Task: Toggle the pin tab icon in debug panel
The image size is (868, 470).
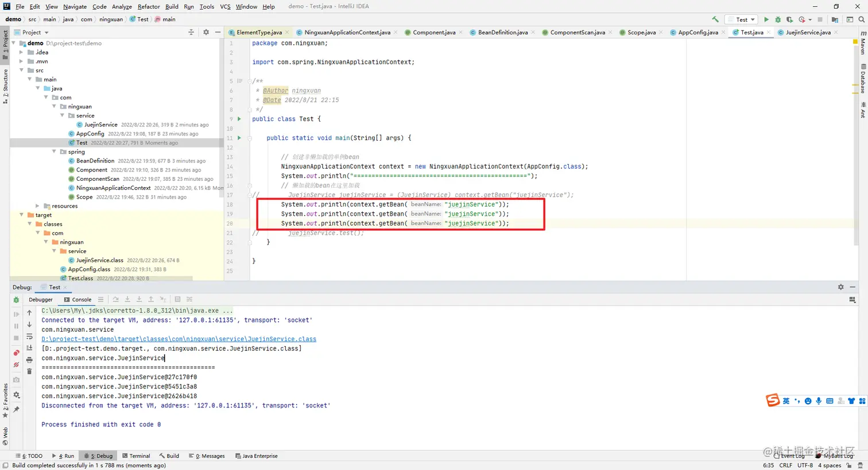Action: tap(16, 409)
